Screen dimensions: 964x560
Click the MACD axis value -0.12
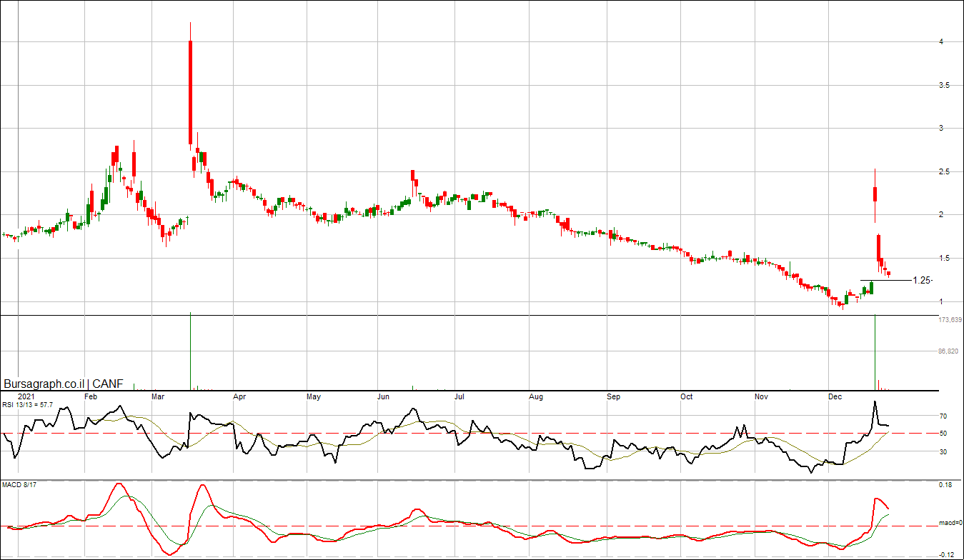(x=945, y=554)
